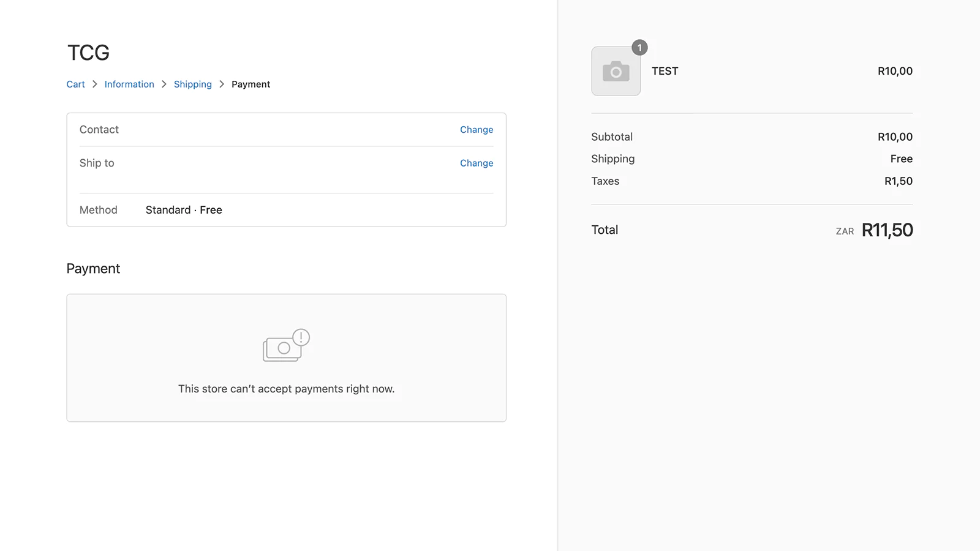Click the R1,50 taxes amount
Image resolution: width=980 pixels, height=551 pixels.
898,181
